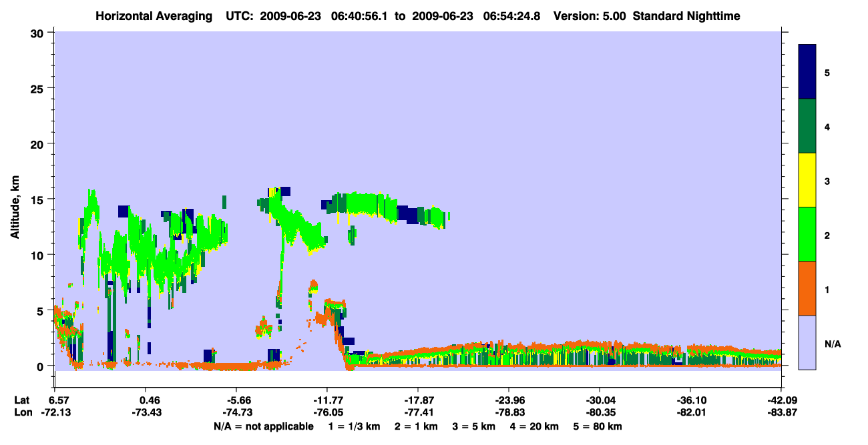Click the y-axis tick label 15
The height and width of the screenshot is (445, 868).
tap(37, 199)
